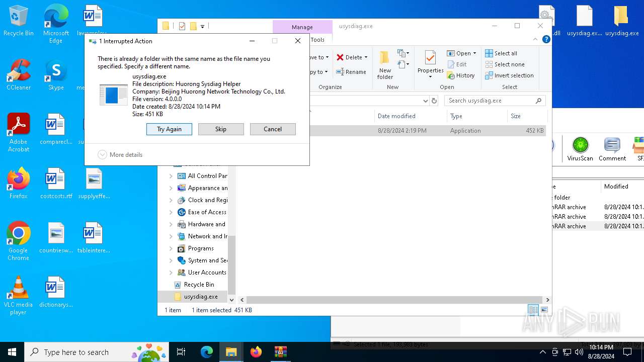The width and height of the screenshot is (644, 362).
Task: Click VirusScan in the WinRAR toolbar
Action: 580,149
